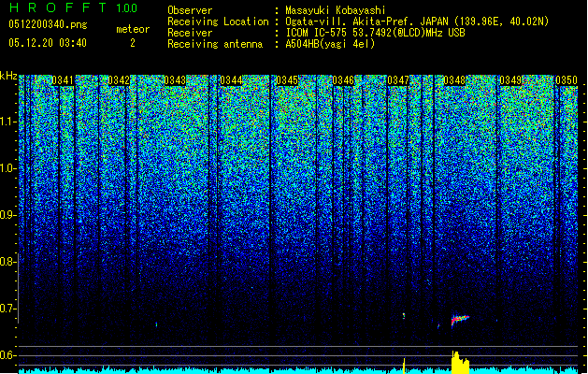Click the ICOM IC-575 receiver text
588x374 pixels.
click(x=375, y=33)
